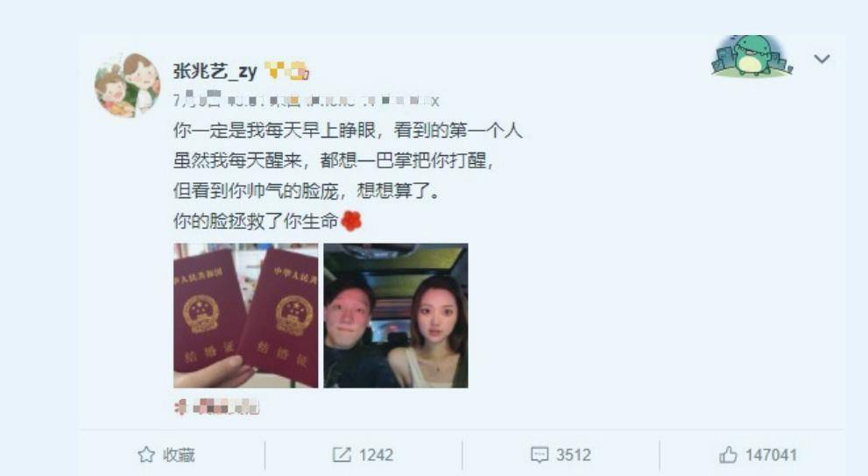Viewport: 868px width, 476px height.
Task: Click the green dinosaur card decoration
Action: point(752,56)
